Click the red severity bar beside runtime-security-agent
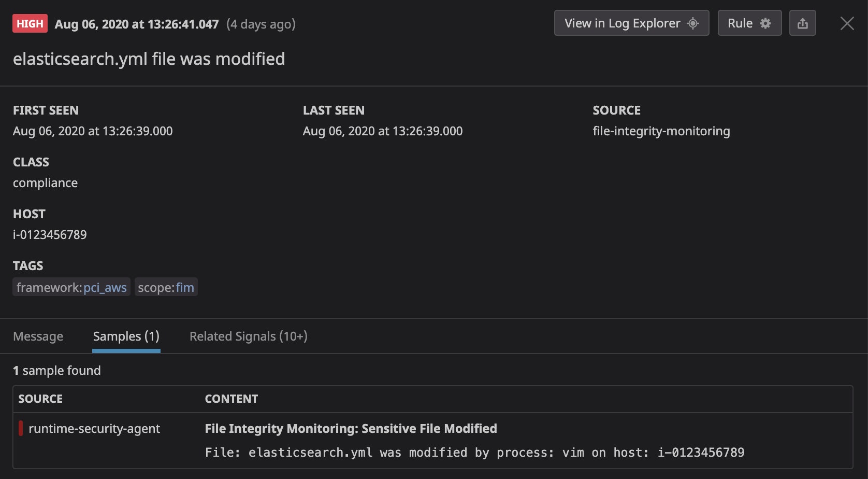 coord(21,428)
